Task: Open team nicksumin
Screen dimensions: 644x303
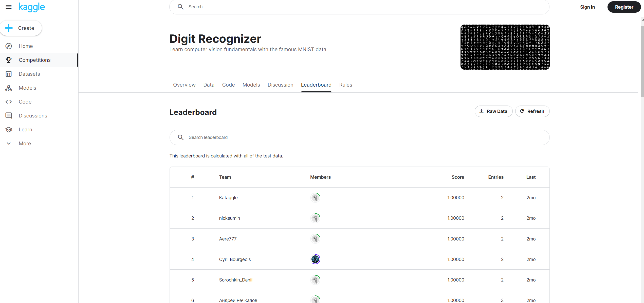Action: (x=229, y=218)
